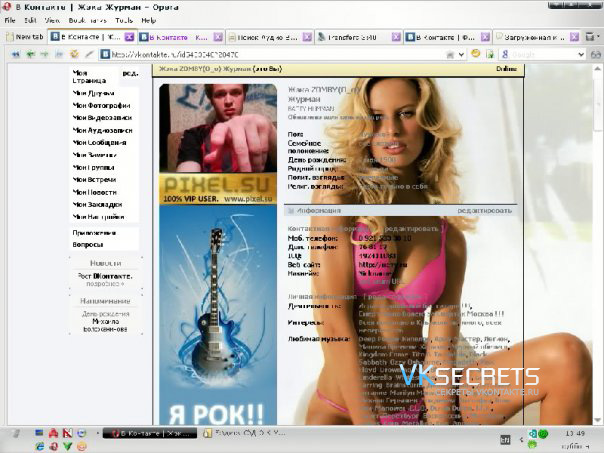Screen dimensions: 604x453
Task: Open 'Мои Заметки' in sidebar
Action: [x=94, y=155]
